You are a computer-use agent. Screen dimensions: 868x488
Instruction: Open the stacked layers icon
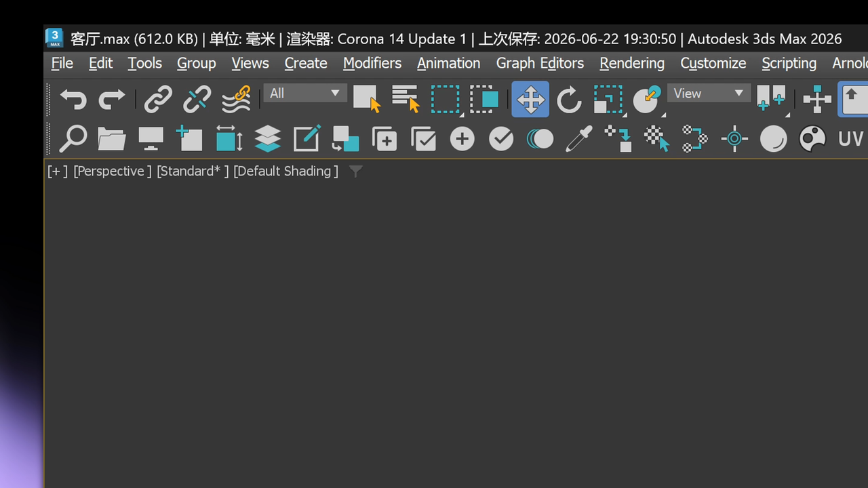click(x=268, y=139)
